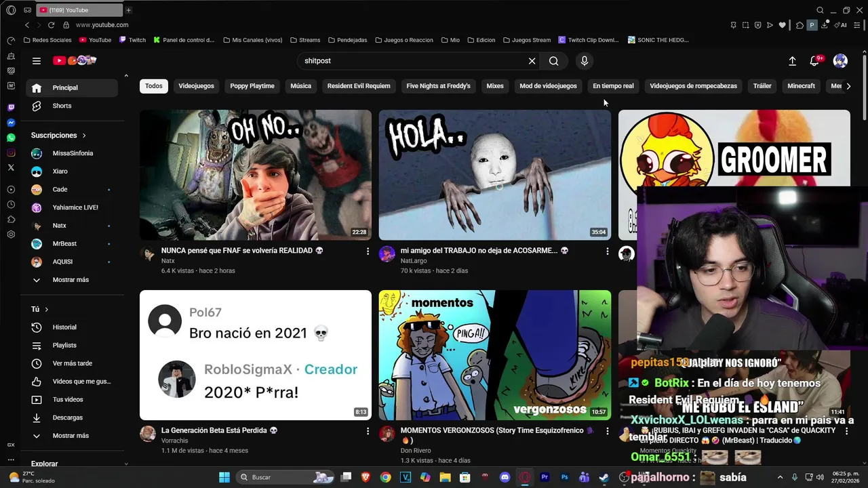Start voice search with microphone
868x488 pixels.
[x=585, y=61]
